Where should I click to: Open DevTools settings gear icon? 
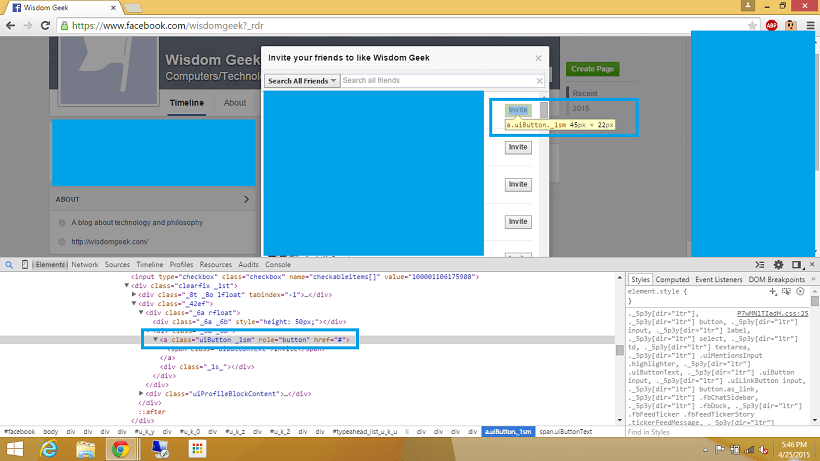point(778,265)
